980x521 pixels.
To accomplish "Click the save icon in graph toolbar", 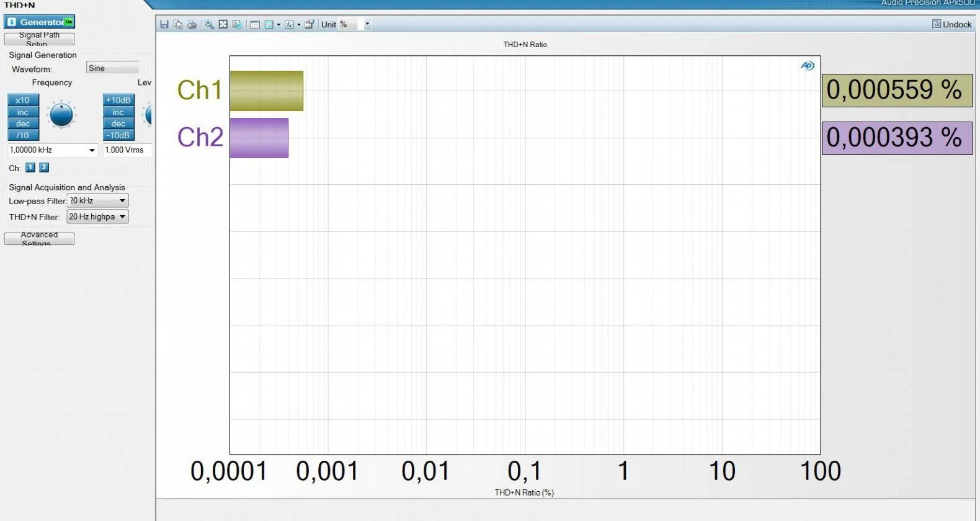I will 164,25.
